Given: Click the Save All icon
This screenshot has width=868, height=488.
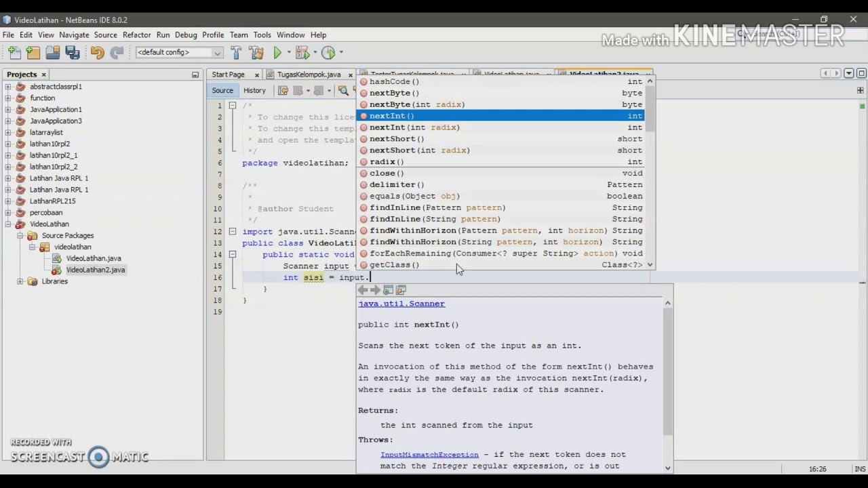Looking at the screenshot, I should tap(73, 52).
